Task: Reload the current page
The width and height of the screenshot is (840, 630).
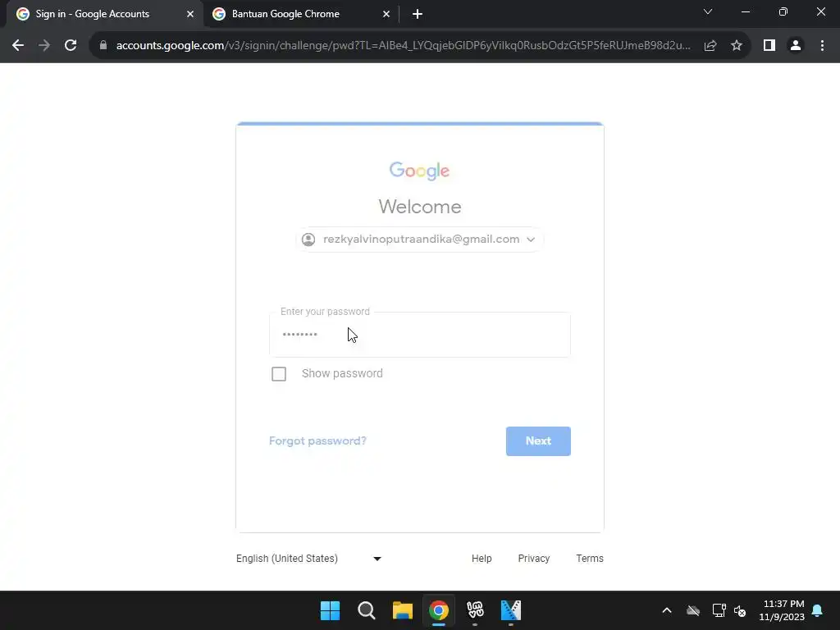Action: pos(71,46)
